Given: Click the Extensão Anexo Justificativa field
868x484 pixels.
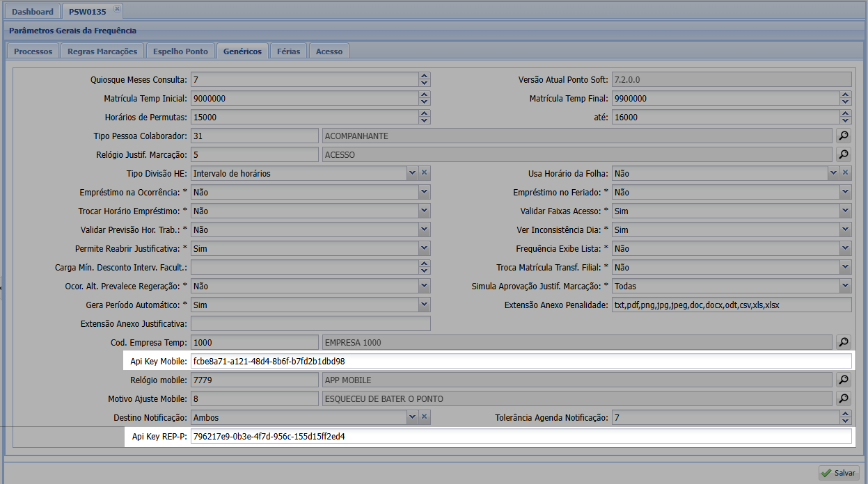Looking at the screenshot, I should click(310, 323).
